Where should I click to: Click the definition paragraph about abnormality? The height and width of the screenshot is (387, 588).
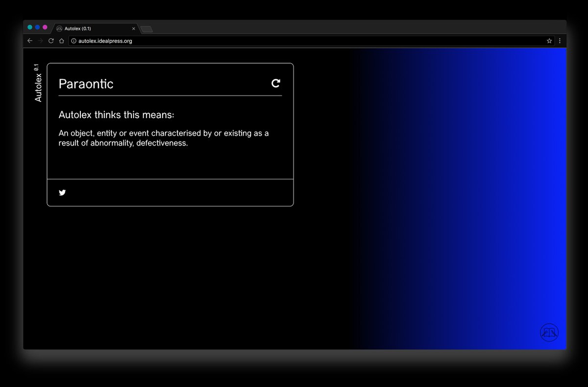pyautogui.click(x=164, y=138)
